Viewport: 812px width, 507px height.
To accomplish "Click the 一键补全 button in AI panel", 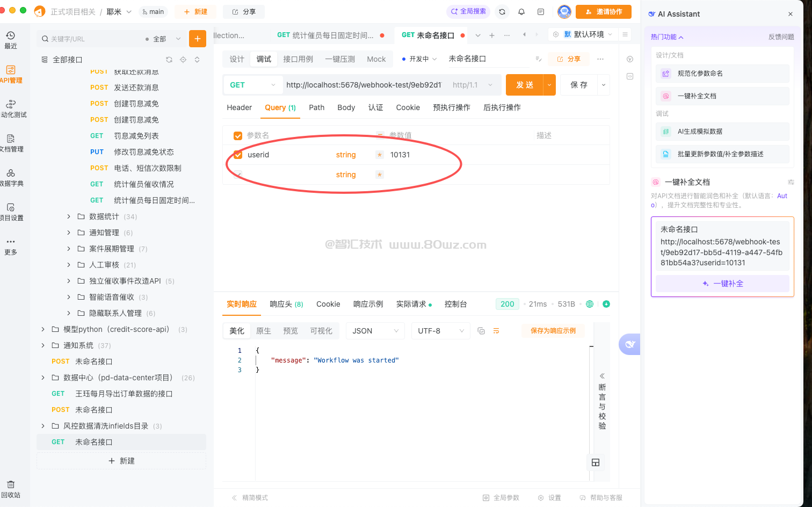I will point(722,284).
